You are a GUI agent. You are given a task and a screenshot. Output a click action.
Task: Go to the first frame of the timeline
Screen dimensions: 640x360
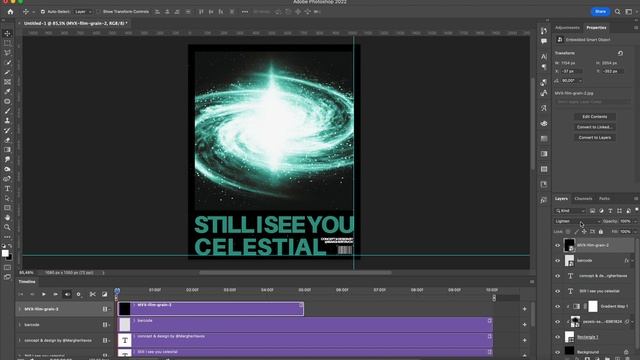click(20, 294)
